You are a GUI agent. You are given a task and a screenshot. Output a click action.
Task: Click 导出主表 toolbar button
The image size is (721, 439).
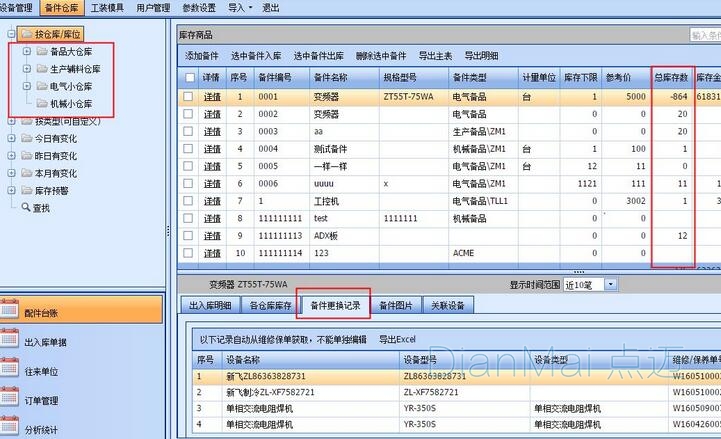[435, 56]
